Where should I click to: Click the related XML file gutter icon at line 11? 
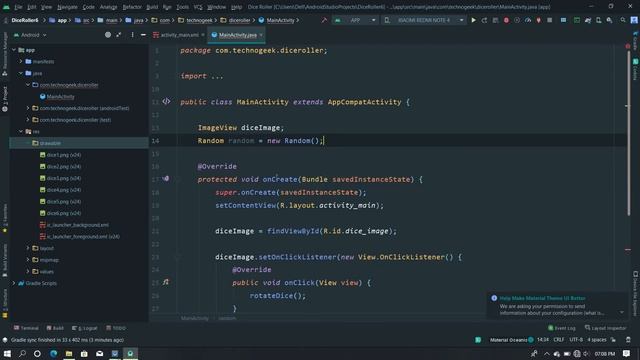click(166, 101)
